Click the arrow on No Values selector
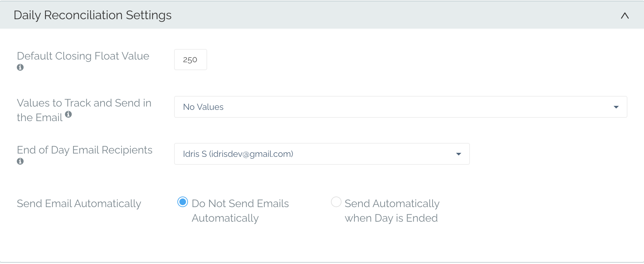The image size is (644, 264). pyautogui.click(x=616, y=107)
